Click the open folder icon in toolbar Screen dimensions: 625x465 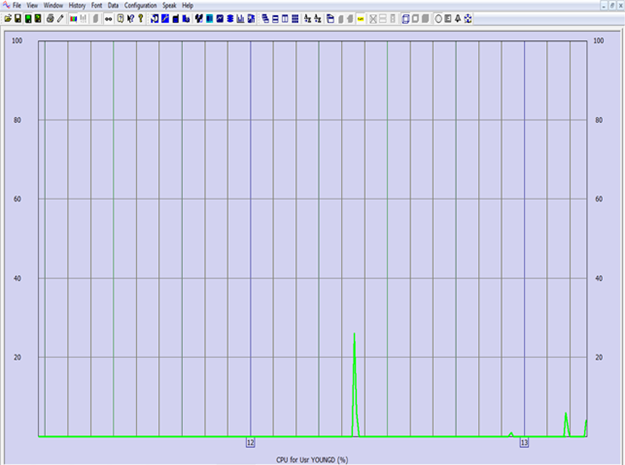tap(8, 18)
